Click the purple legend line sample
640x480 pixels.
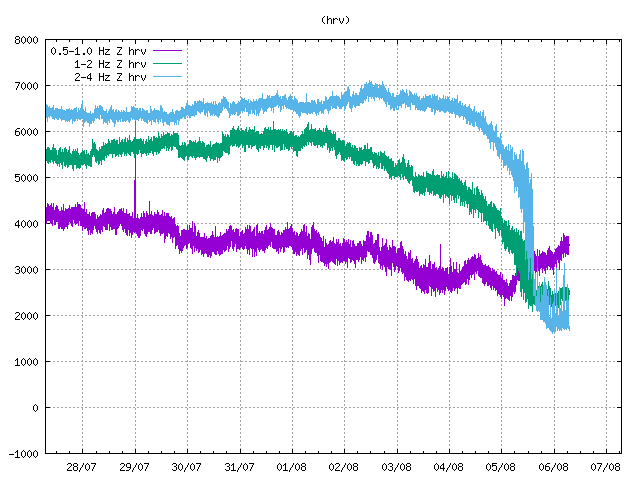(x=167, y=51)
